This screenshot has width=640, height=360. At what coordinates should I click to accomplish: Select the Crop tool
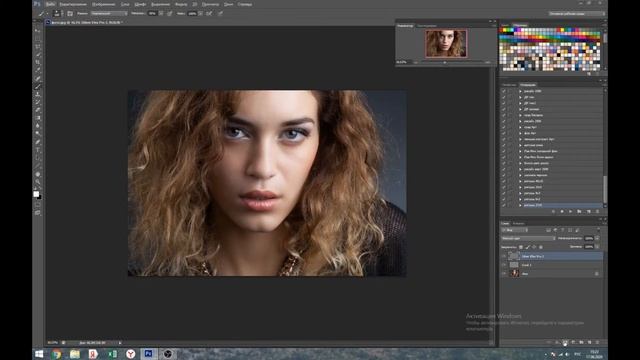click(38, 62)
